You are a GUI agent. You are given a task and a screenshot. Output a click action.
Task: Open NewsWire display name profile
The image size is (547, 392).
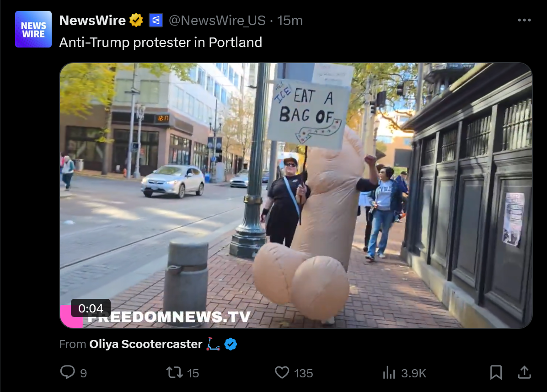click(x=92, y=21)
